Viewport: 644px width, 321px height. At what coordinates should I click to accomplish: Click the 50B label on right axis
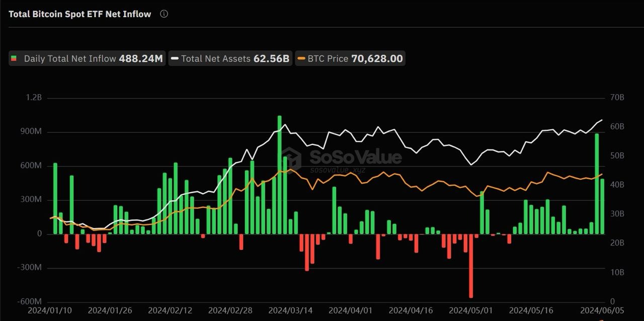pos(617,155)
